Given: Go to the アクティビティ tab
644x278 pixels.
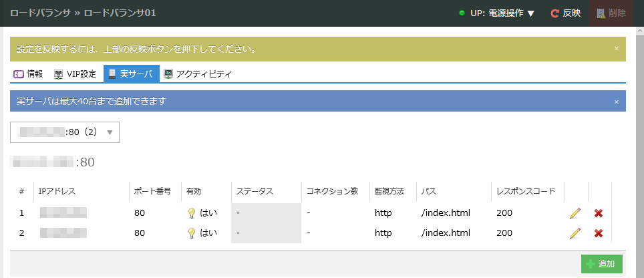Looking at the screenshot, I should [x=198, y=74].
